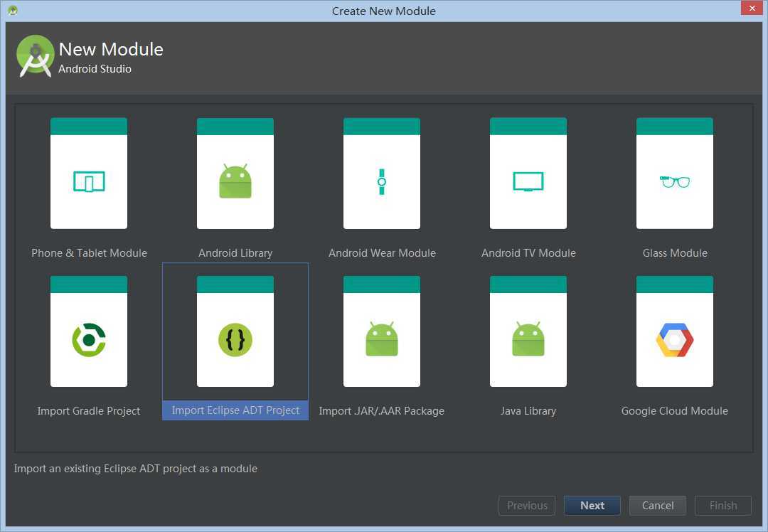Click the Glass Module label
Screen dimensions: 768x532
(675, 252)
